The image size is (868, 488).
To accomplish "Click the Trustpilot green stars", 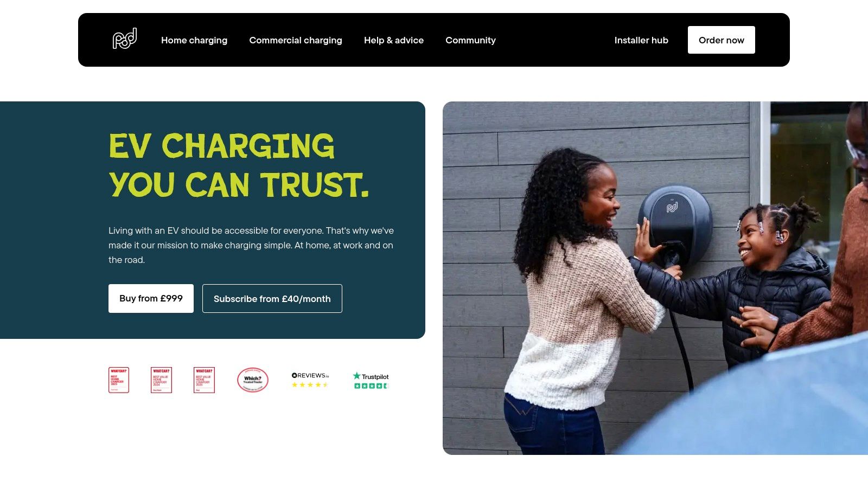I will [x=371, y=386].
